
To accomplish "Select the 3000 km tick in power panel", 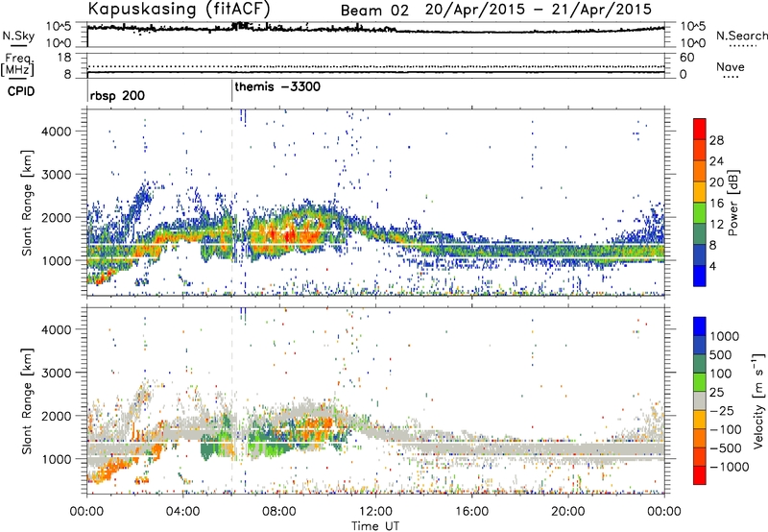I will (56, 175).
